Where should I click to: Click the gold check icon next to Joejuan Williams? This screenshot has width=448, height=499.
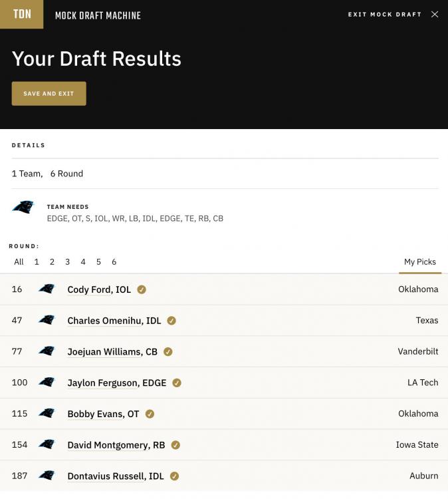pyautogui.click(x=168, y=352)
